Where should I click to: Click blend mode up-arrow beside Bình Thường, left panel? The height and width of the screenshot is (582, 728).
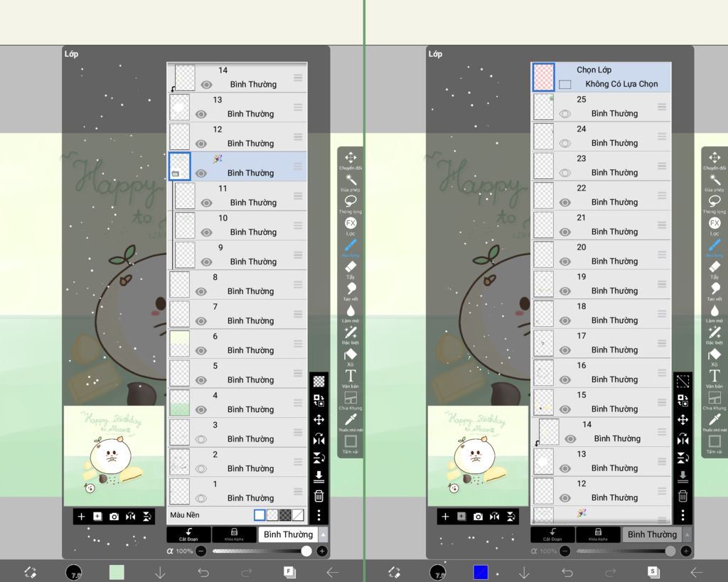click(323, 534)
